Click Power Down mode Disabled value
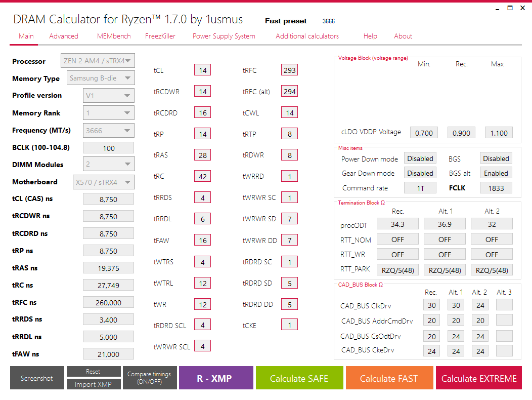This screenshot has width=532, height=400. pyautogui.click(x=420, y=158)
